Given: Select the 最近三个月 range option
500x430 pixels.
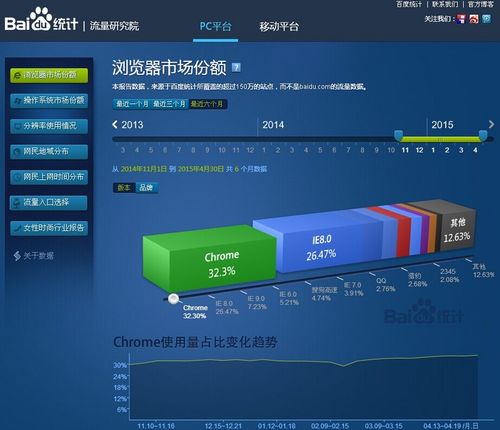Looking at the screenshot, I should click(x=169, y=104).
